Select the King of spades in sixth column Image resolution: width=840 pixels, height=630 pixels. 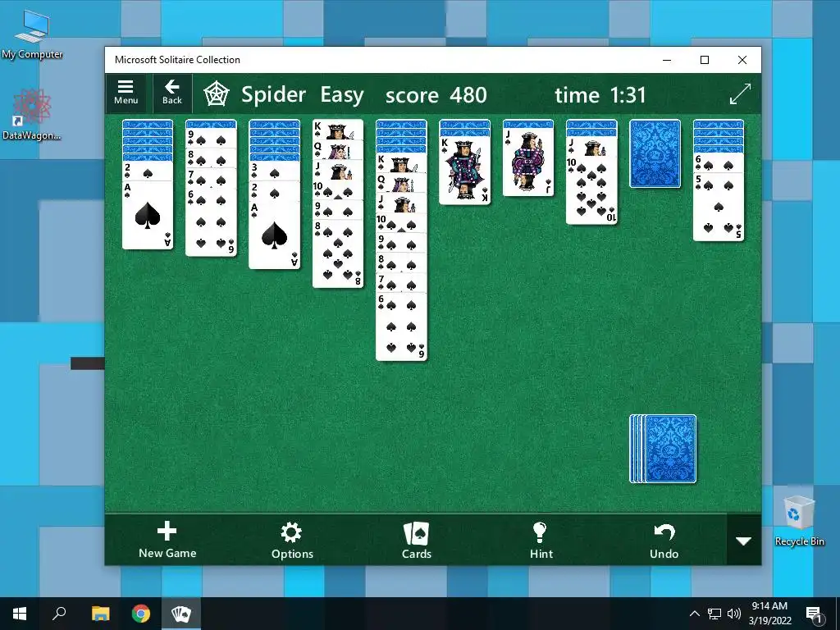tap(464, 171)
